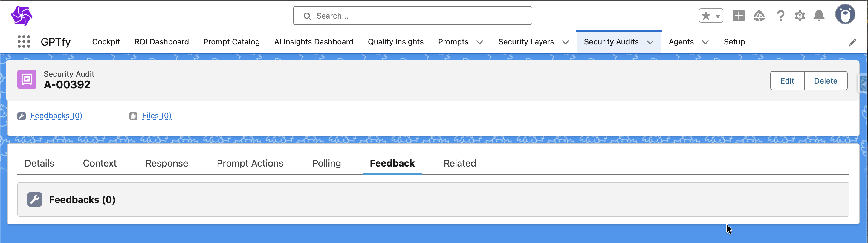
Task: Open the ROI Dashboard nav item
Action: [161, 42]
